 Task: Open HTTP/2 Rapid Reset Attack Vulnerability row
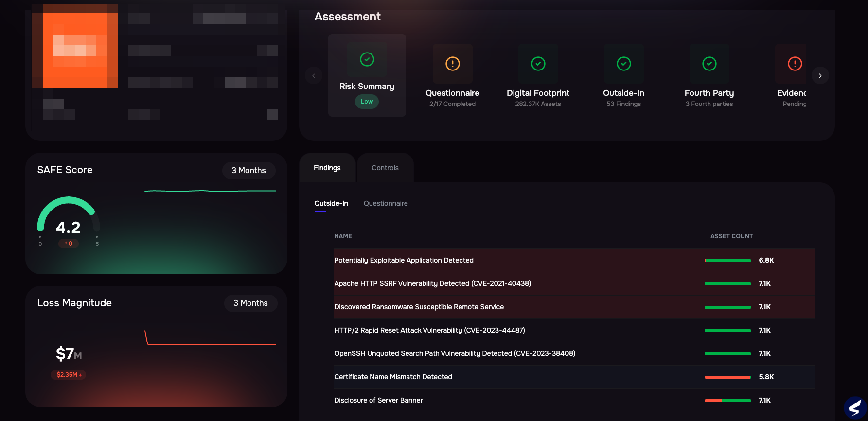pos(575,331)
